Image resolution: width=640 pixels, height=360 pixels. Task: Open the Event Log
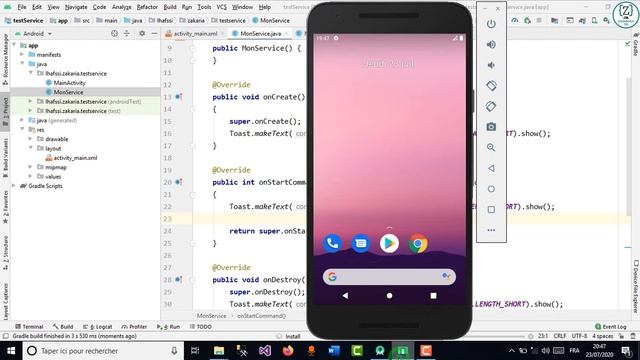click(611, 327)
